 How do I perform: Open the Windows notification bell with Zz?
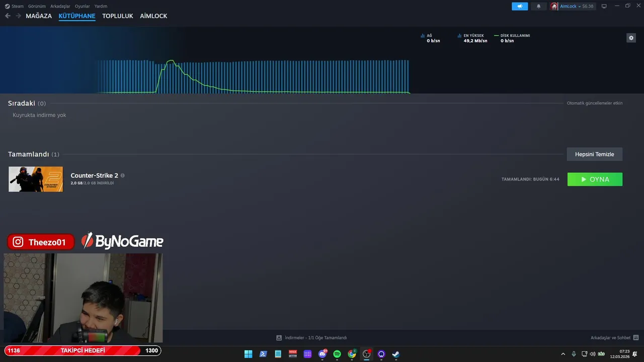click(635, 354)
